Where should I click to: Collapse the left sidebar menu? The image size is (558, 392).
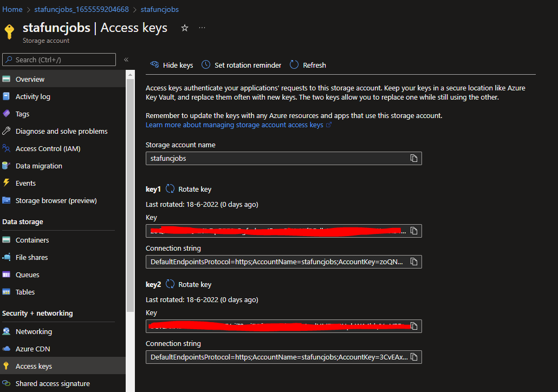[x=126, y=60]
